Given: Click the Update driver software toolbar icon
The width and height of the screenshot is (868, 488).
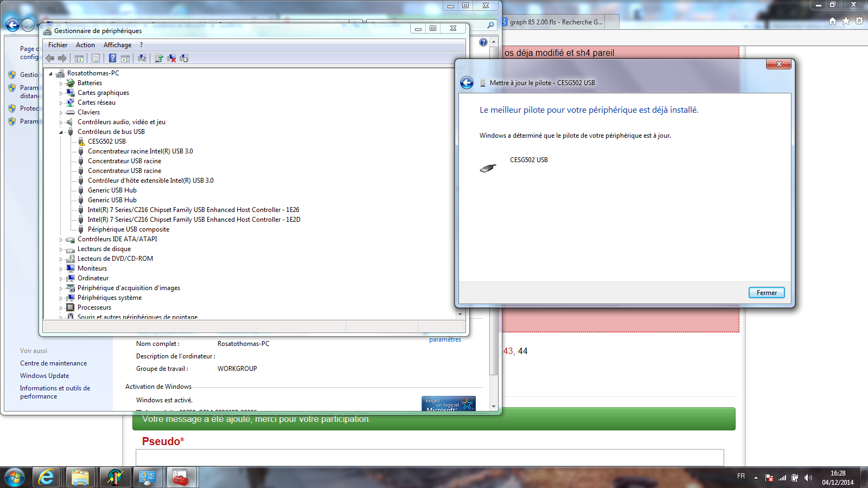Looking at the screenshot, I should [x=159, y=59].
